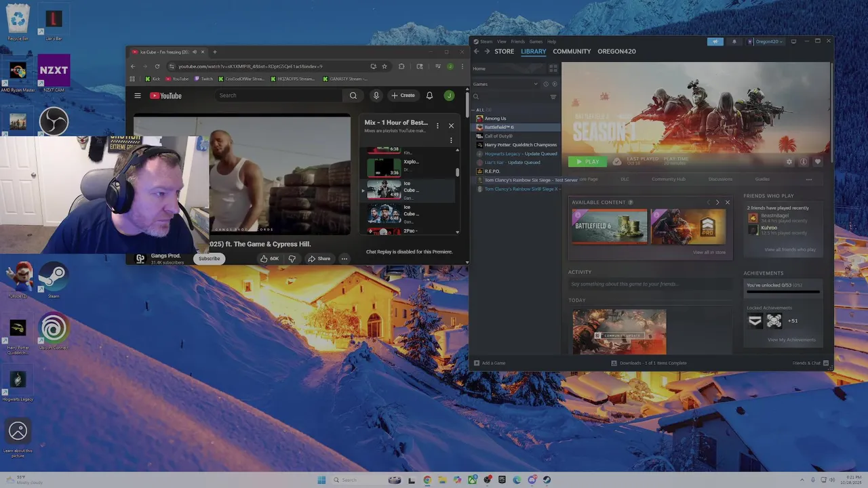Open the Steam View menu

coord(502,42)
